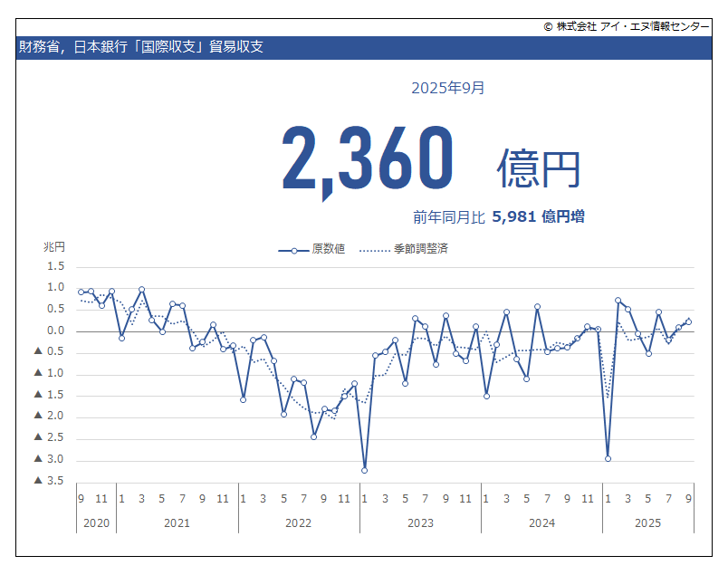Select the lowest data point marker near January 2023
Image resolution: width=728 pixels, height=575 pixels.
point(364,471)
